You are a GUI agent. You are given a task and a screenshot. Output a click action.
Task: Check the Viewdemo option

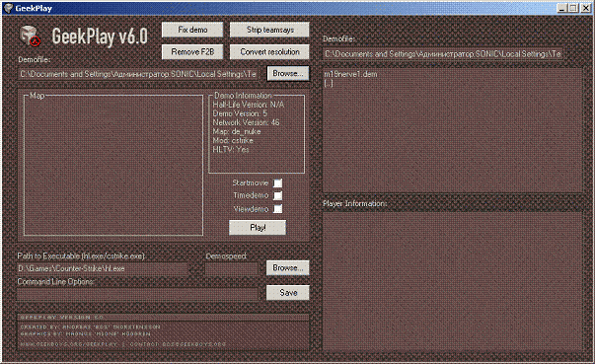pyautogui.click(x=278, y=209)
